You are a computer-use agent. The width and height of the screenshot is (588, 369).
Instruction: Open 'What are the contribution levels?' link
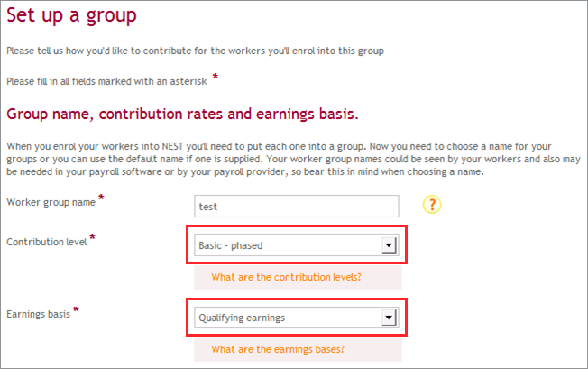click(x=286, y=277)
